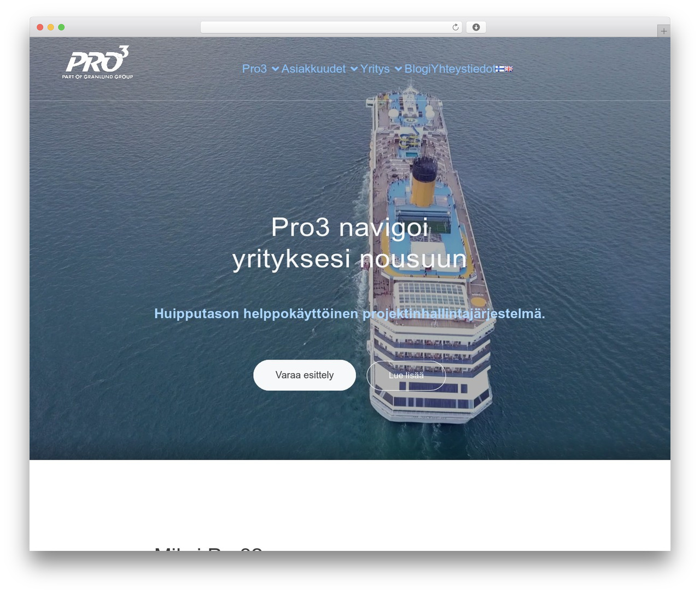Minimize the window with the yellow button
The image size is (700, 593).
pos(51,27)
